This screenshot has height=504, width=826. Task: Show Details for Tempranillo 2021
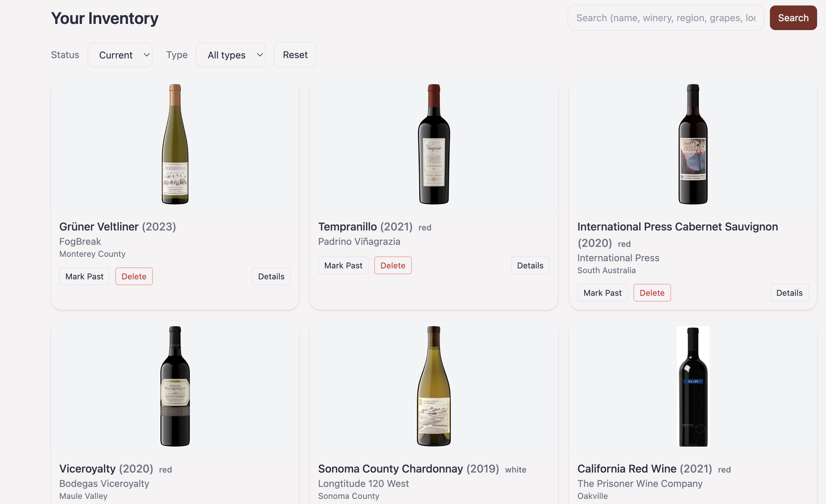click(530, 265)
